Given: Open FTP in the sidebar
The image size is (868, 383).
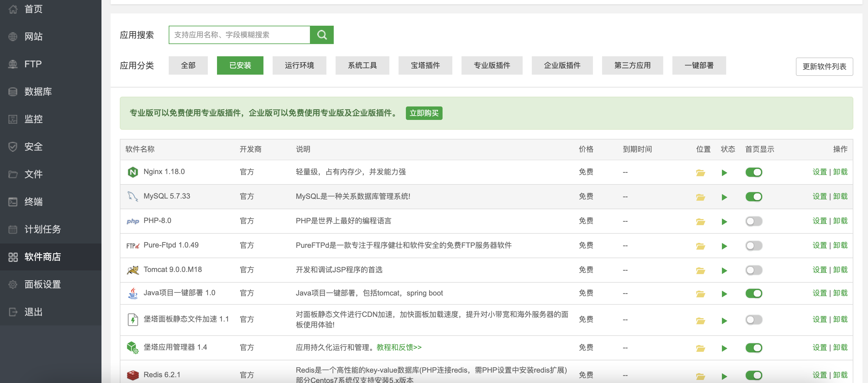Looking at the screenshot, I should pyautogui.click(x=50, y=64).
